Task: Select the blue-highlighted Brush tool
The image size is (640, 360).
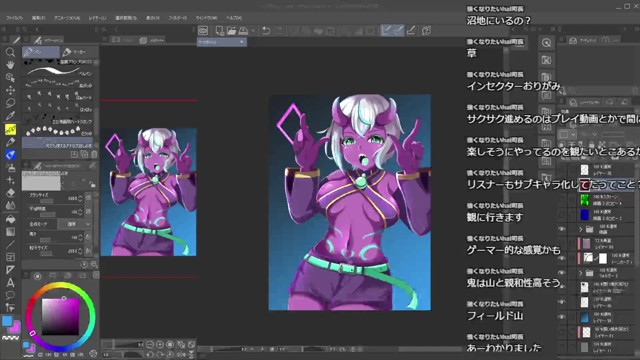Action: coord(10,155)
